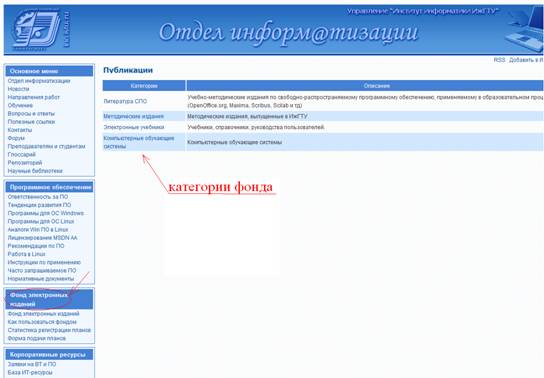The height and width of the screenshot is (378, 544).
Task: Click the 'Публикации' page heading
Action: (128, 70)
